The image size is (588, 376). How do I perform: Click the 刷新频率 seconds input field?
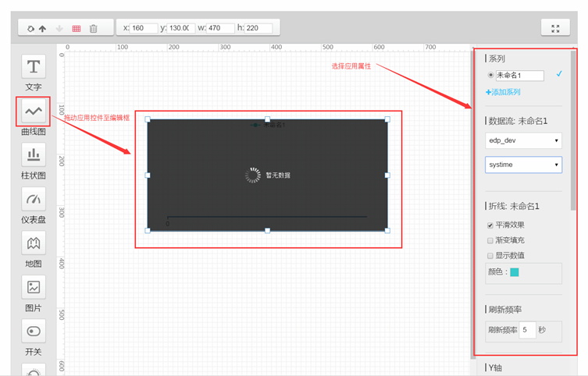[527, 330]
